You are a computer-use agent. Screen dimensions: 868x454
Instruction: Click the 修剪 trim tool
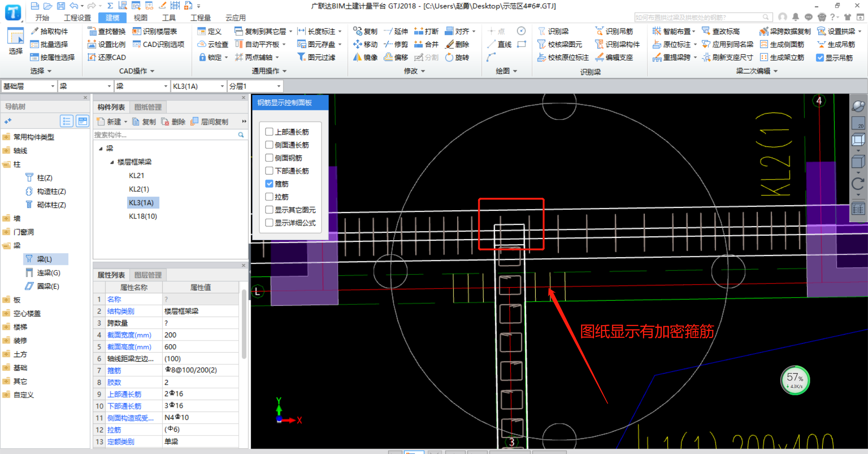(396, 44)
